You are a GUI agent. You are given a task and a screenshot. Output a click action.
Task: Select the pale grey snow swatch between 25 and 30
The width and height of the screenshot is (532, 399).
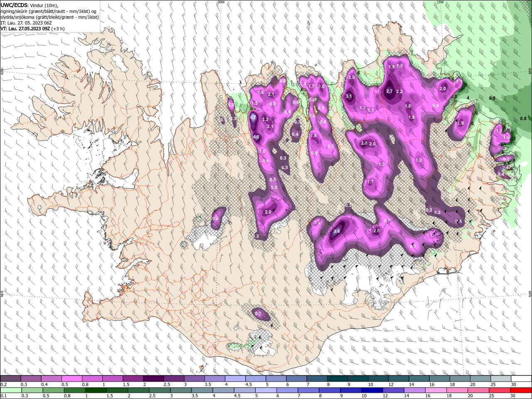coord(500,379)
